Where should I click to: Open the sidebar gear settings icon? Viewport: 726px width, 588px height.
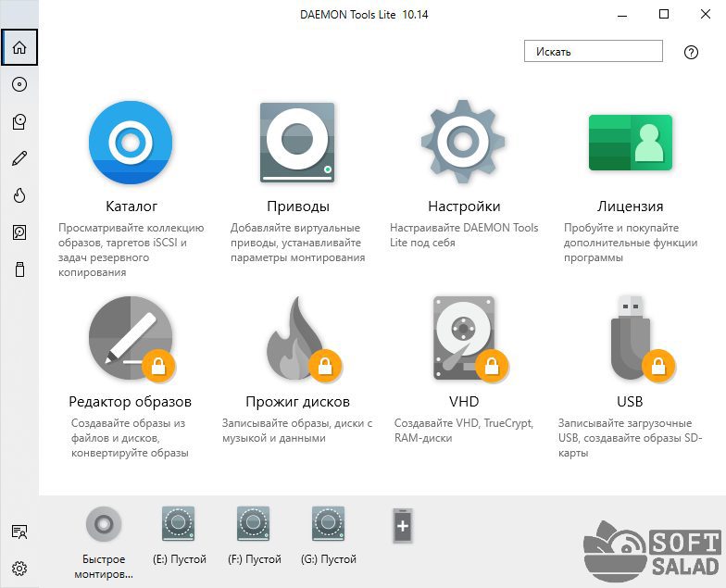coord(19,569)
